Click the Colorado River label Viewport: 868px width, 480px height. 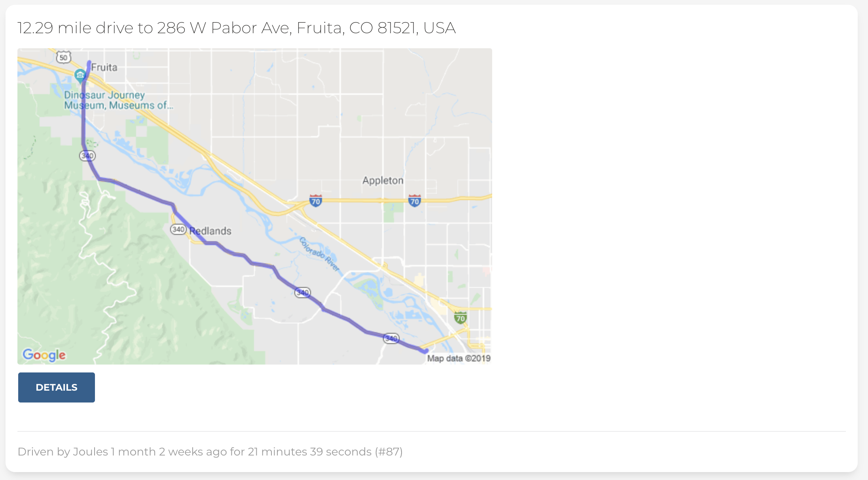pos(319,254)
